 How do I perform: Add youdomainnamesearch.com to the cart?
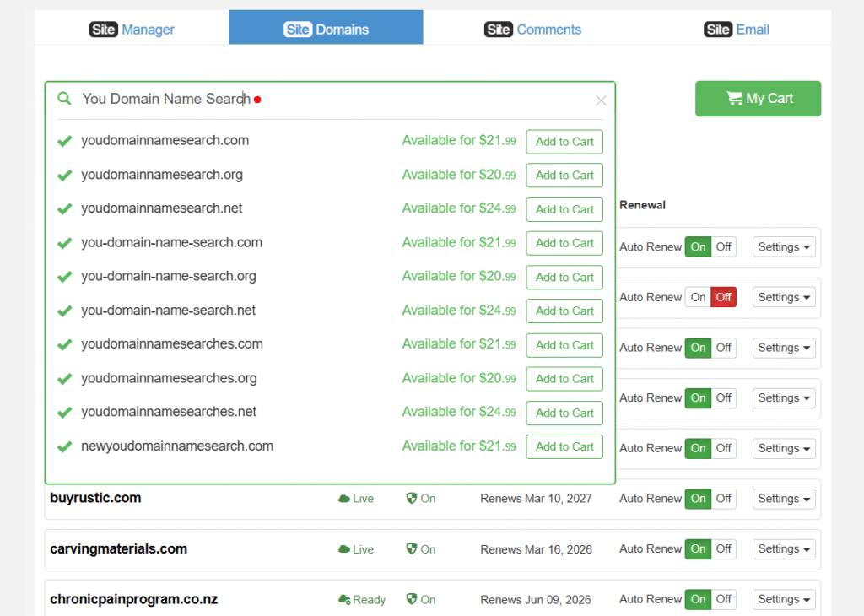(564, 142)
